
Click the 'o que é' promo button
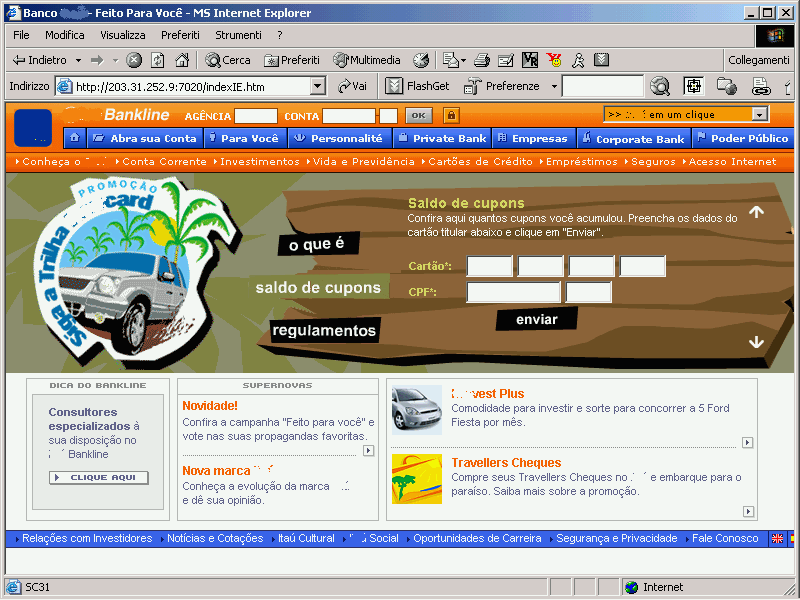(x=318, y=244)
